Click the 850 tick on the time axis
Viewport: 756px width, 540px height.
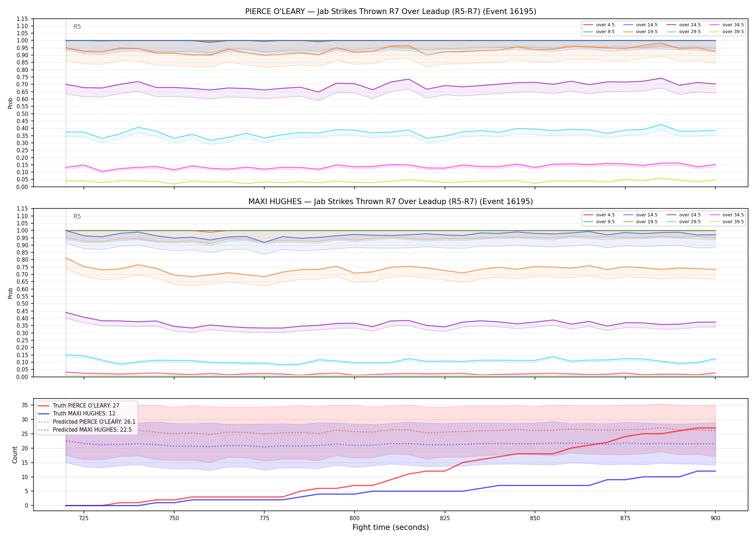tap(535, 518)
